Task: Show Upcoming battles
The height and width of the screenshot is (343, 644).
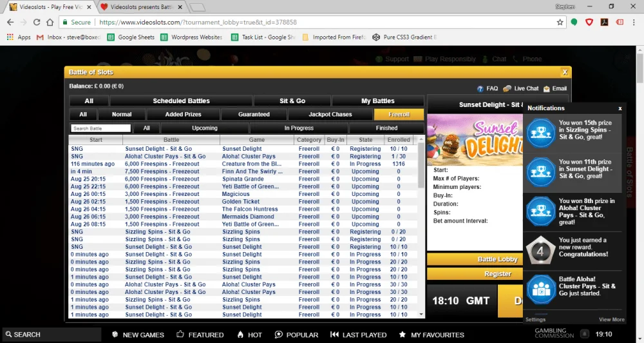Action: point(205,128)
